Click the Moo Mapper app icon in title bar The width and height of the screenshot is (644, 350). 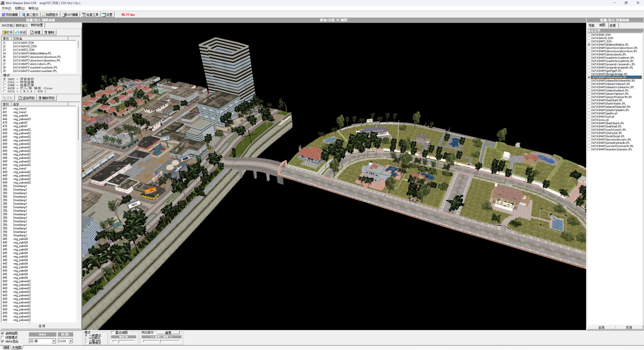click(x=2, y=3)
